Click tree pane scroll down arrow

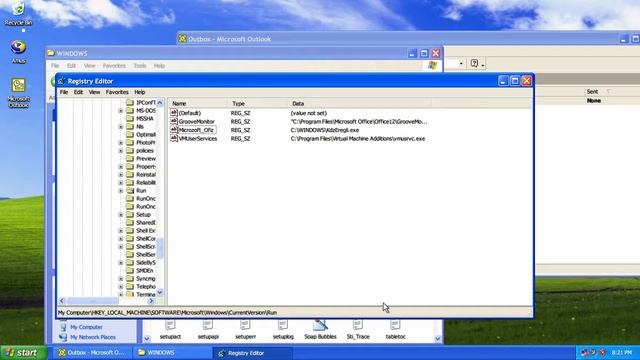160,293
